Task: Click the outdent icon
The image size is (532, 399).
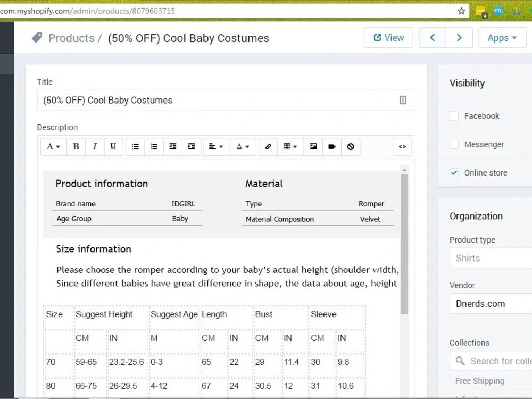Action: click(x=173, y=147)
